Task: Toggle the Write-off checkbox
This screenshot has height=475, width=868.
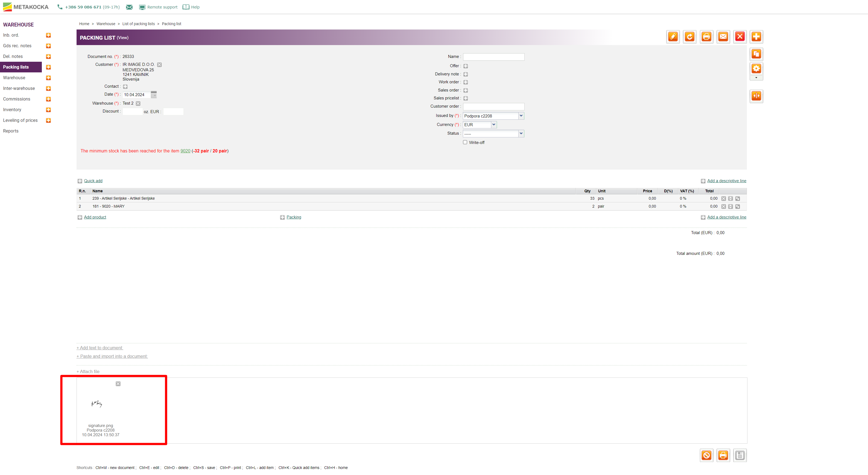Action: pyautogui.click(x=465, y=142)
